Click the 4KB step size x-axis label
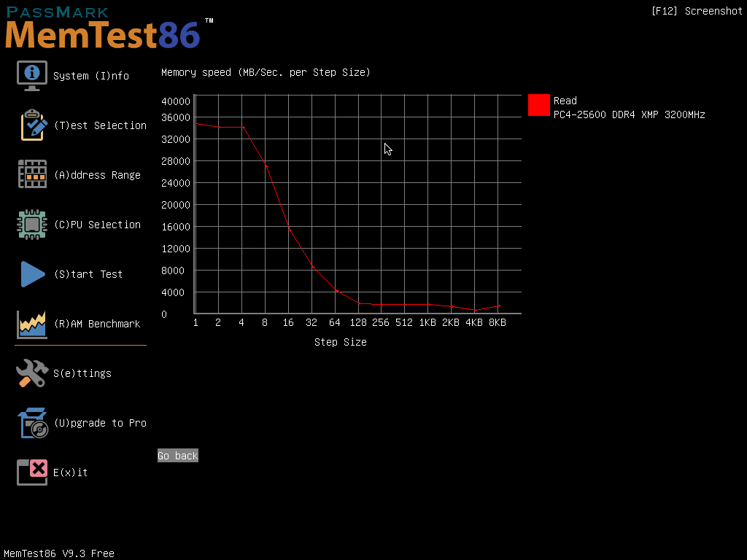The width and height of the screenshot is (747, 560). click(474, 323)
